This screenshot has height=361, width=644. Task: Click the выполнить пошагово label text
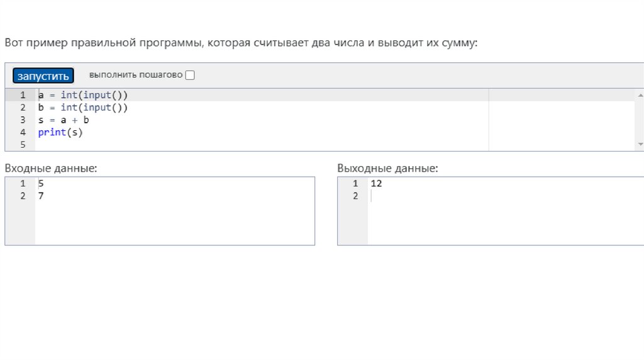[136, 75]
